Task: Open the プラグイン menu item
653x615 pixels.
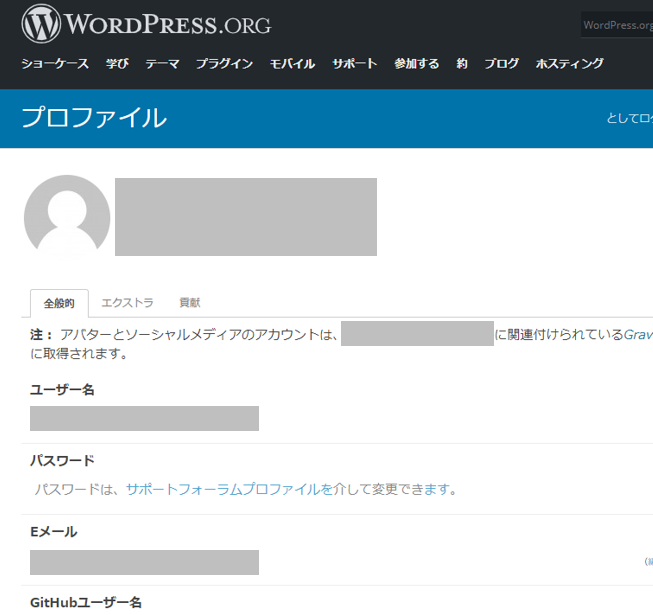Action: click(x=224, y=64)
